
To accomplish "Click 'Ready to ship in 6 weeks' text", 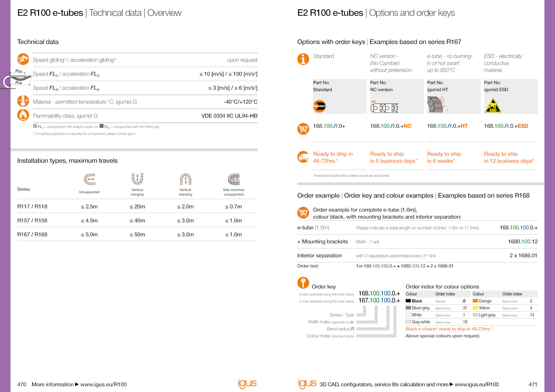I will click(x=444, y=157).
